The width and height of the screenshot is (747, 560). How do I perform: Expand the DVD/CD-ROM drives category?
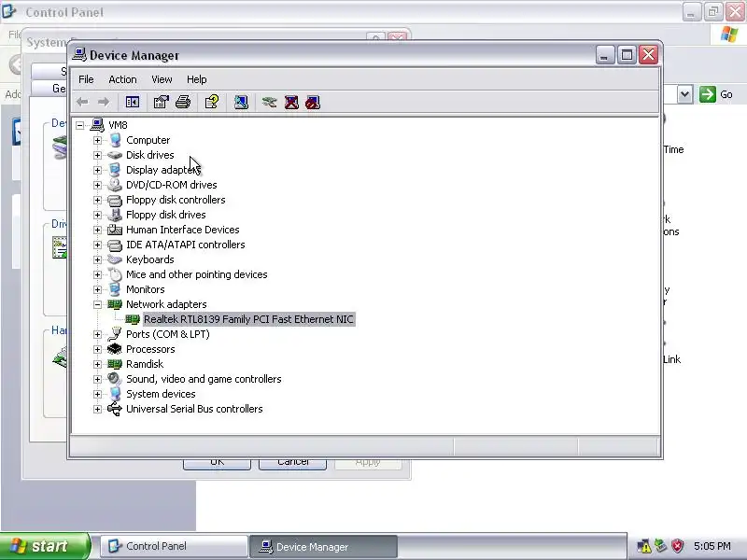pyautogui.click(x=98, y=185)
